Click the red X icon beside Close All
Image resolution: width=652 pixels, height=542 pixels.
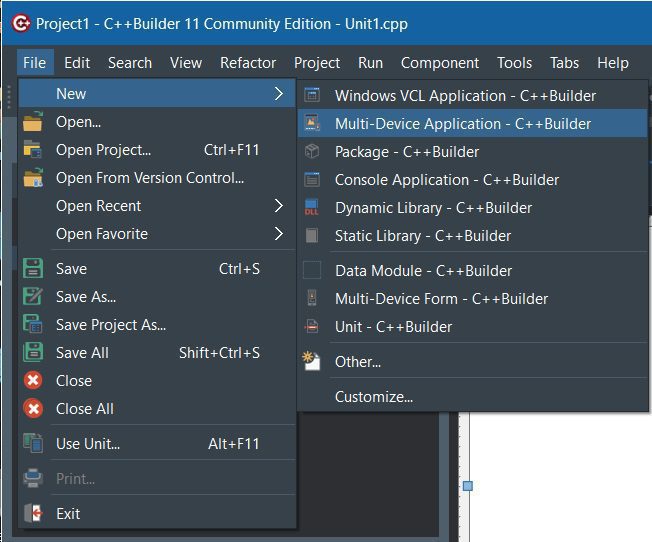[x=33, y=408]
